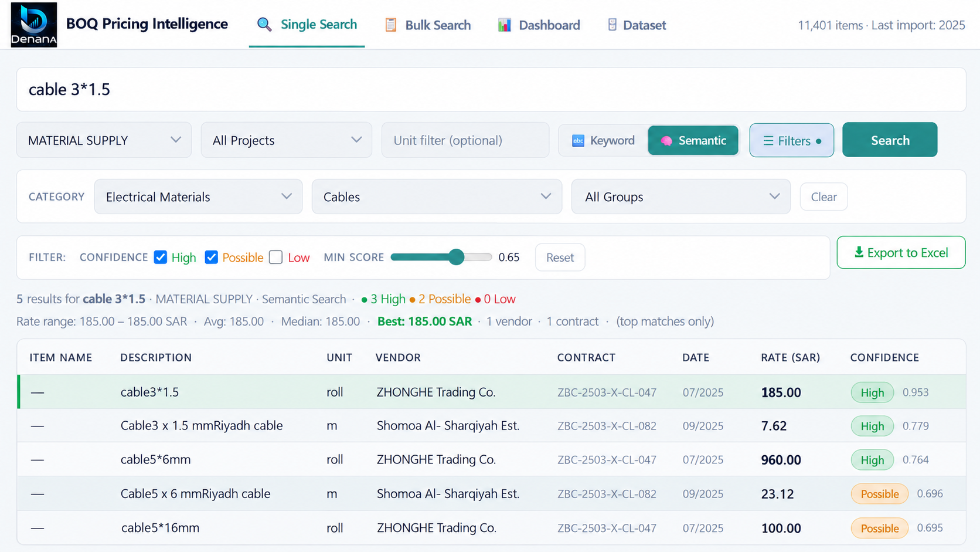Click the Unit filter optional field

point(465,140)
